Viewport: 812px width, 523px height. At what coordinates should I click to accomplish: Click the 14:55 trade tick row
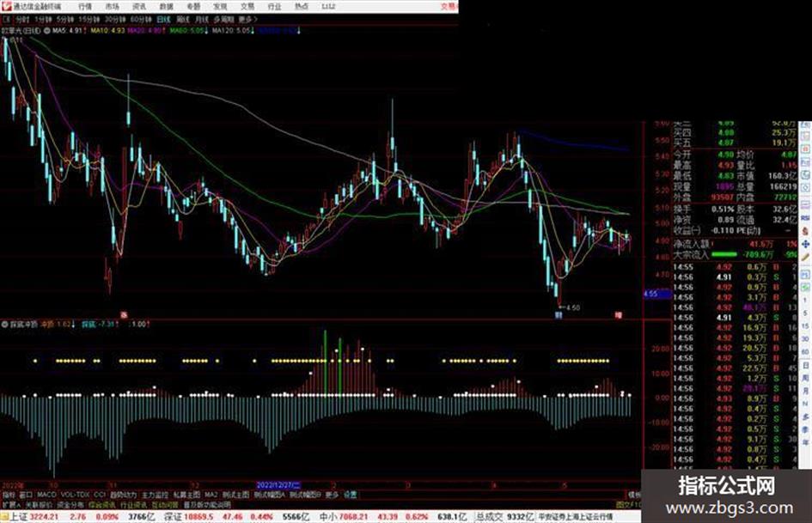[735, 267]
